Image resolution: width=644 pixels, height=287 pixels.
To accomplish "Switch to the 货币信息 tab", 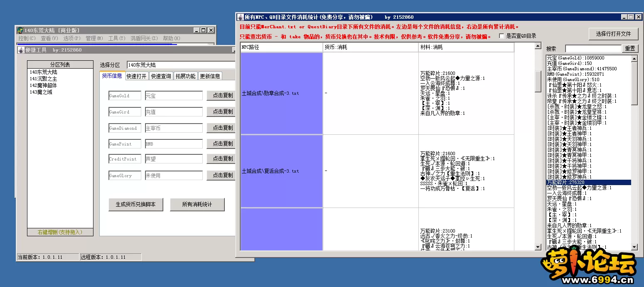I will [x=112, y=76].
